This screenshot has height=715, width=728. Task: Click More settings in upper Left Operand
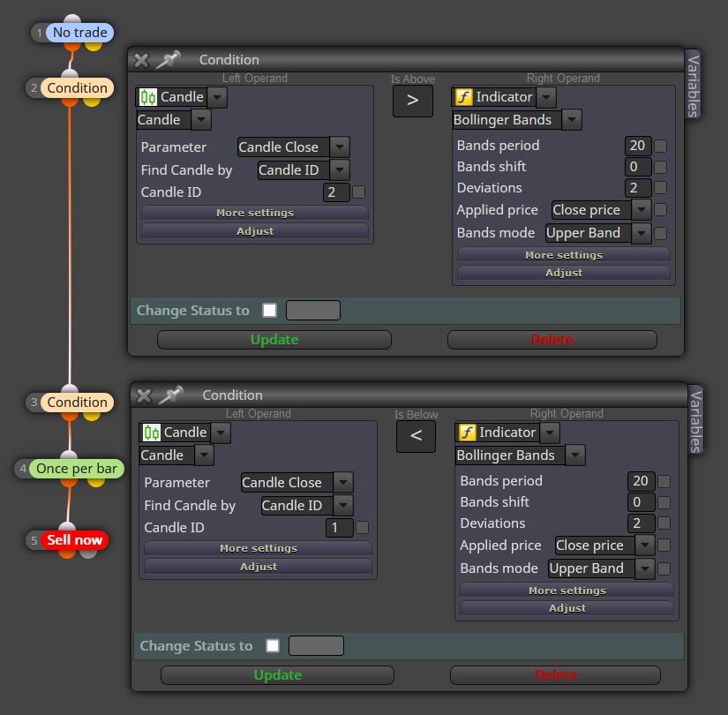255,213
